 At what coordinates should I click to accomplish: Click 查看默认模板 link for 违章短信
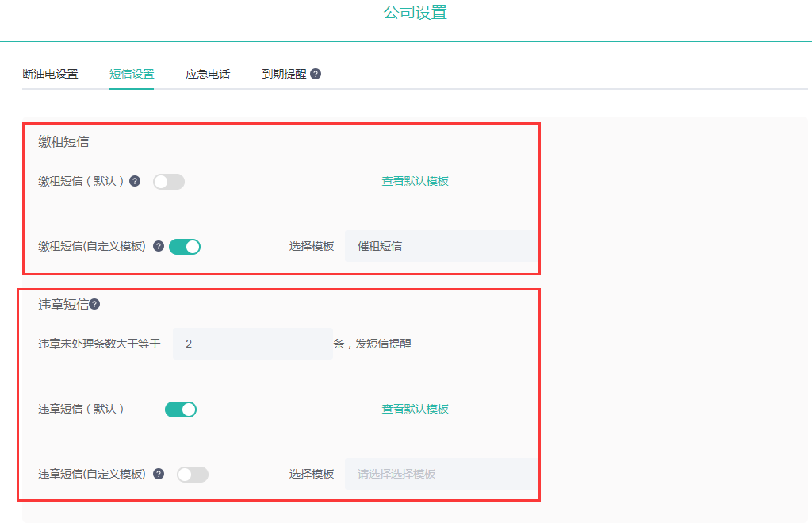coord(416,409)
